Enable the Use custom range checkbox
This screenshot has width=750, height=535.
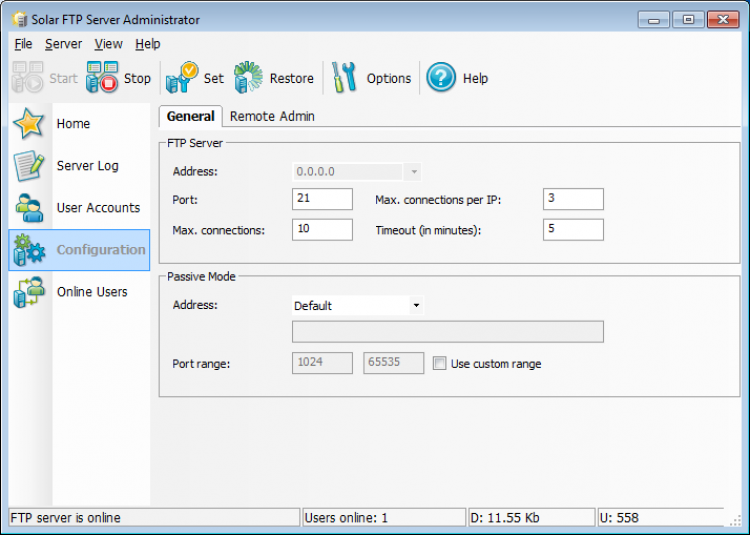[x=439, y=363]
